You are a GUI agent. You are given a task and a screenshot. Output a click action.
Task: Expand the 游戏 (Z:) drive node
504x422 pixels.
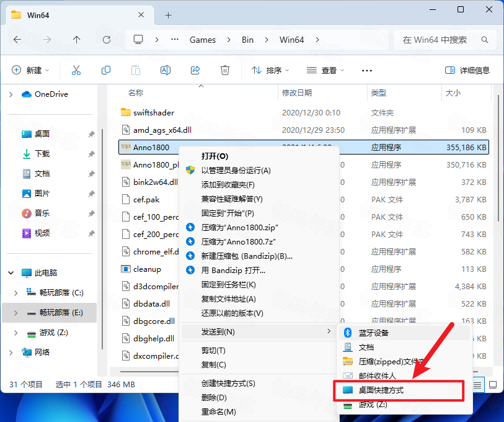[15, 333]
